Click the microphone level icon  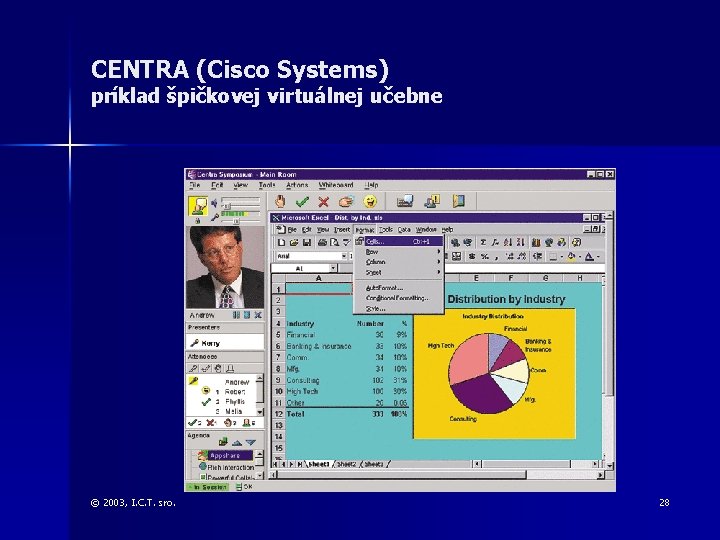point(214,218)
